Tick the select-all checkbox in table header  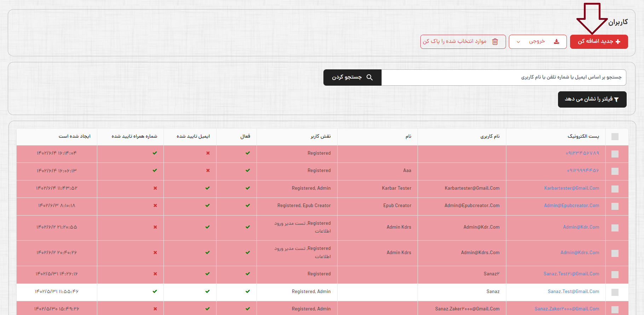(x=615, y=137)
